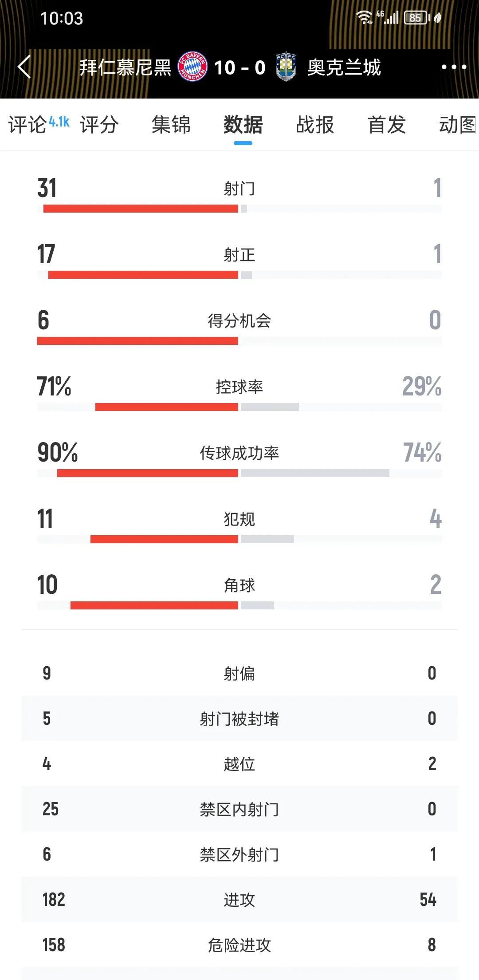The height and width of the screenshot is (980, 479).
Task: Tap the 危险进攻 stats row
Action: pos(239,945)
